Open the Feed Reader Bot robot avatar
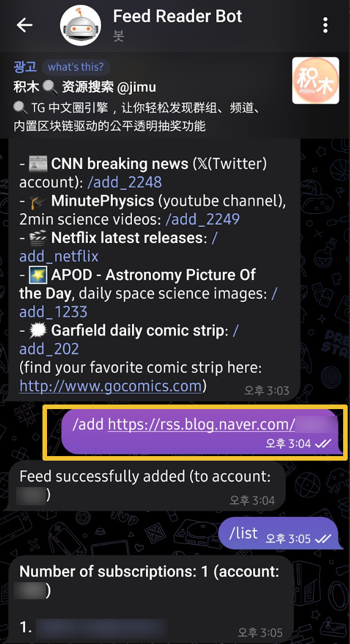Screen dimensions: 350x644 tap(80, 25)
